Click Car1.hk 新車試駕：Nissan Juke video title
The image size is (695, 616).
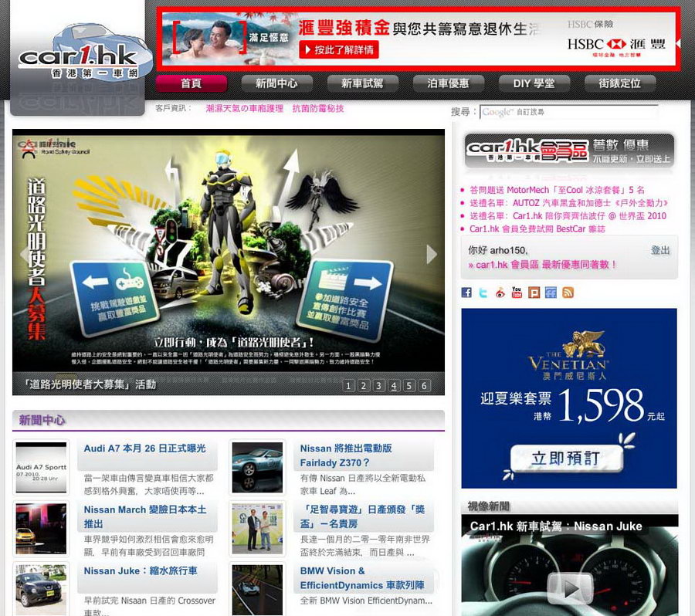pos(556,526)
